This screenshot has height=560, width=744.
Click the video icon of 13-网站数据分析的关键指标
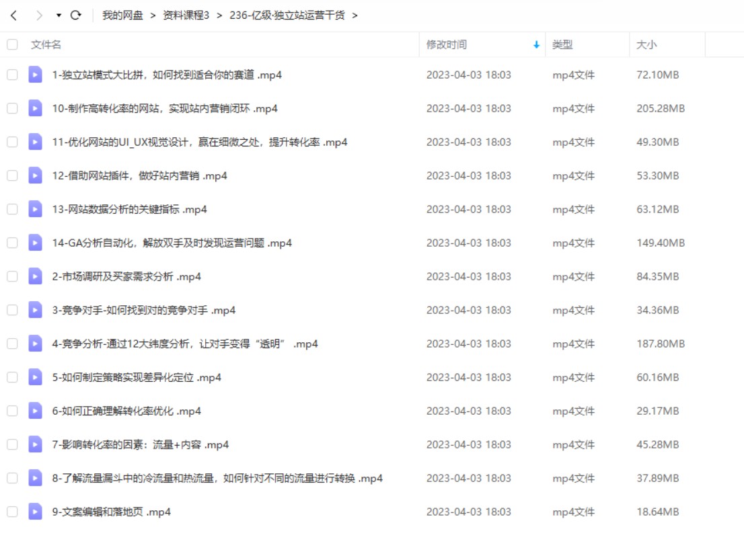[35, 210]
